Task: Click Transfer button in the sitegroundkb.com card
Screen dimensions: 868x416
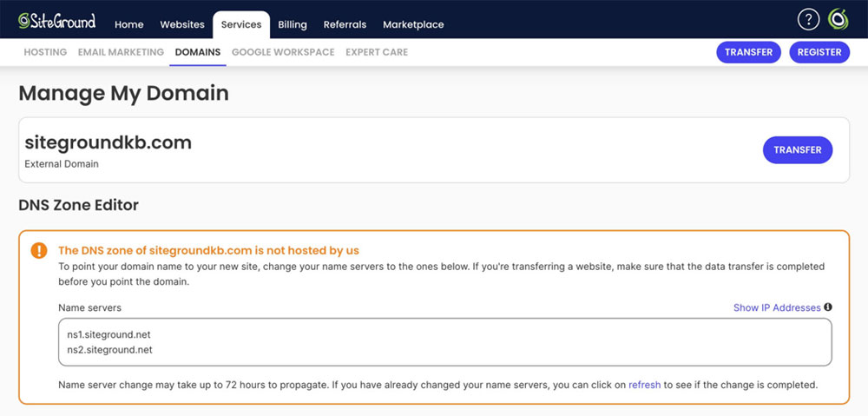Action: coord(797,150)
